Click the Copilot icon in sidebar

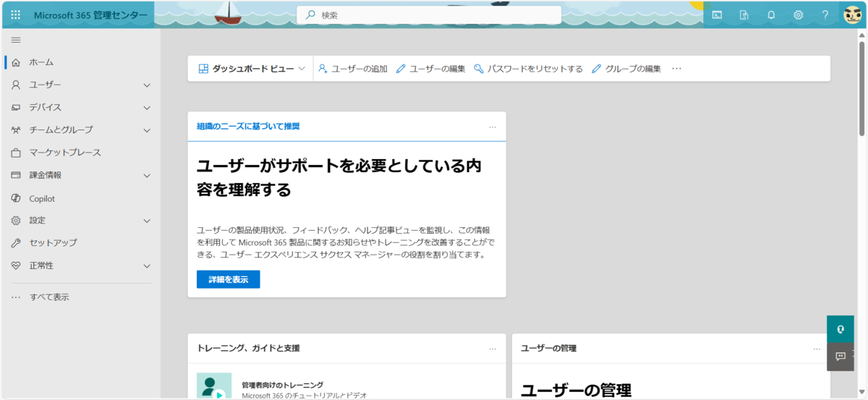click(16, 198)
